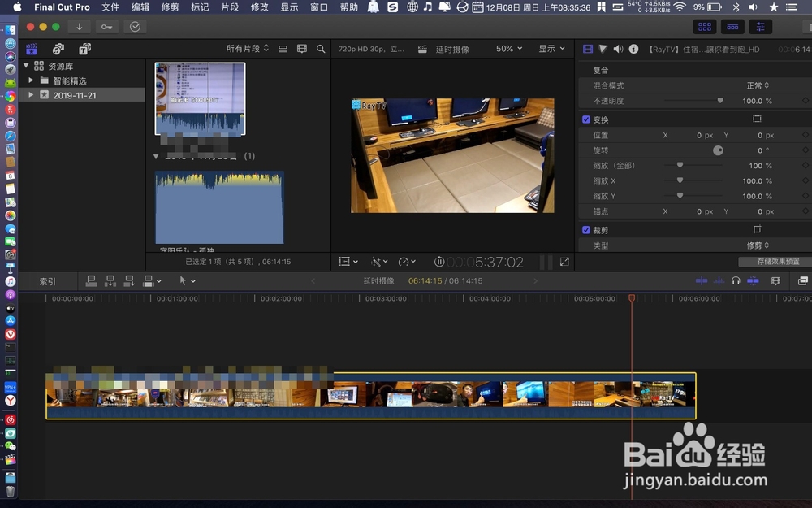812x508 pixels.
Task: Disable the 变换 (Transform) checkbox
Action: [x=586, y=119]
